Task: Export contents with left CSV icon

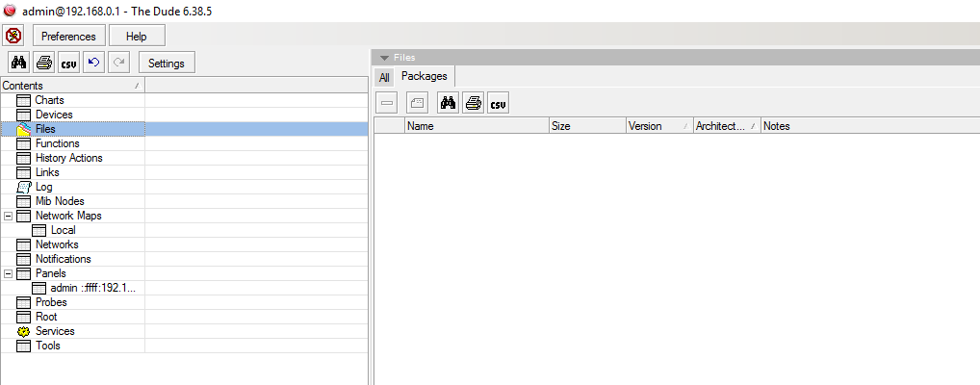Action: coord(68,63)
